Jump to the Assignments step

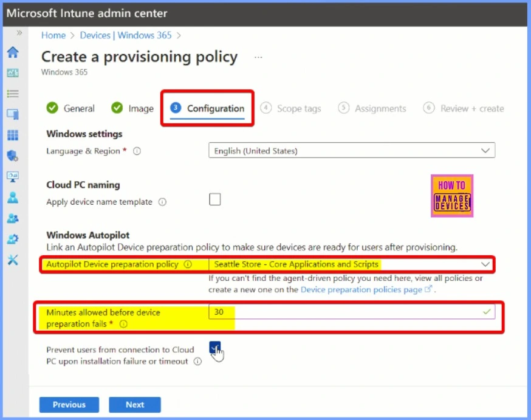point(372,108)
